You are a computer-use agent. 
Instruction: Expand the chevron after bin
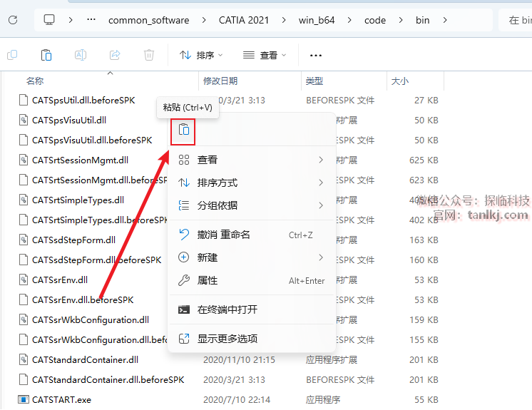coord(445,20)
